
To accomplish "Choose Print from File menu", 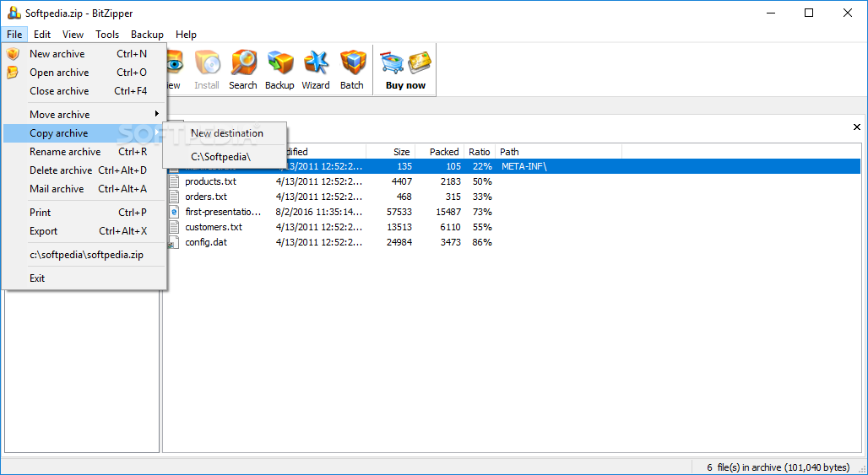I will [84, 213].
